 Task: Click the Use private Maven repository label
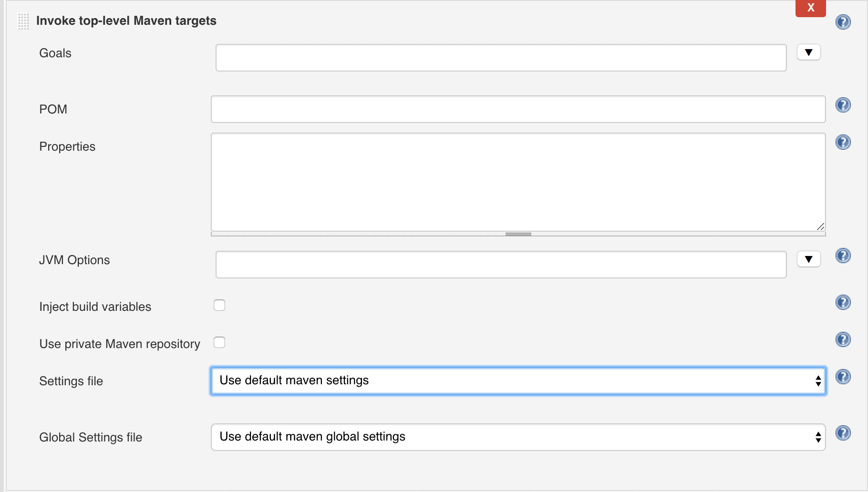pyautogui.click(x=120, y=344)
